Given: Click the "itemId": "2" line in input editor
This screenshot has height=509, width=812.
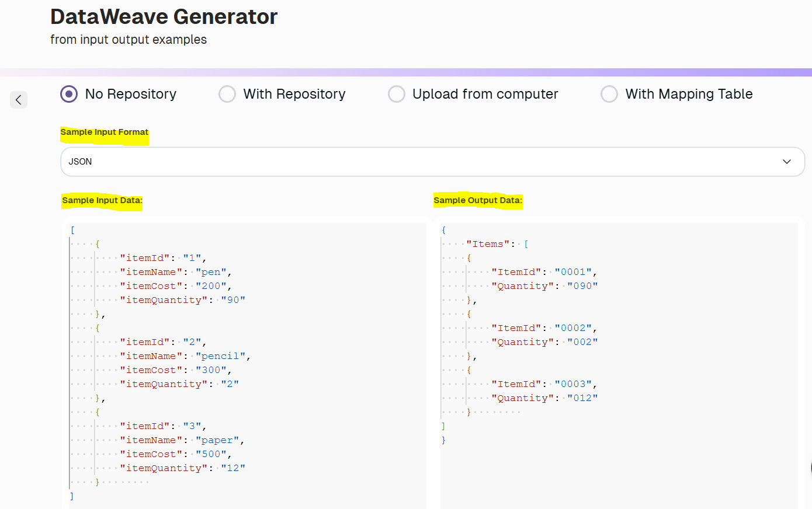Looking at the screenshot, I should point(164,342).
